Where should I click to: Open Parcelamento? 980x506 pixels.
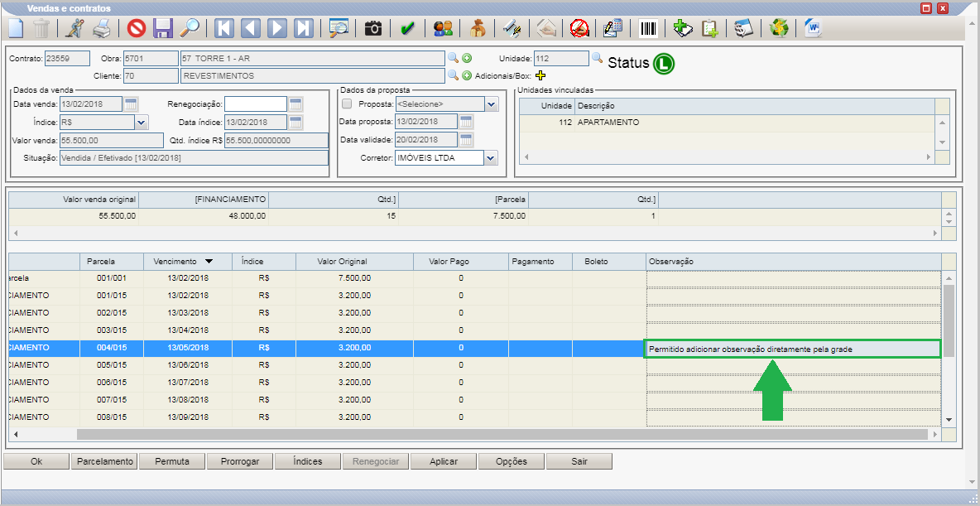coord(104,461)
